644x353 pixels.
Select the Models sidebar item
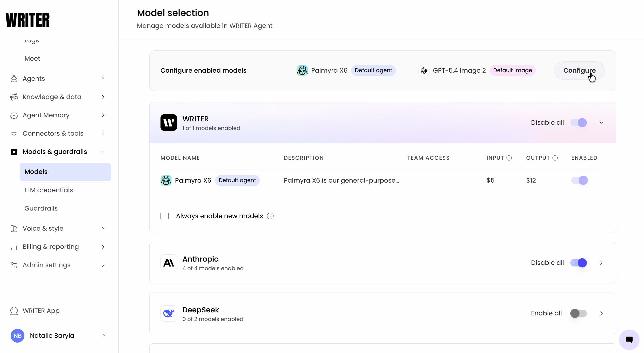(x=65, y=172)
